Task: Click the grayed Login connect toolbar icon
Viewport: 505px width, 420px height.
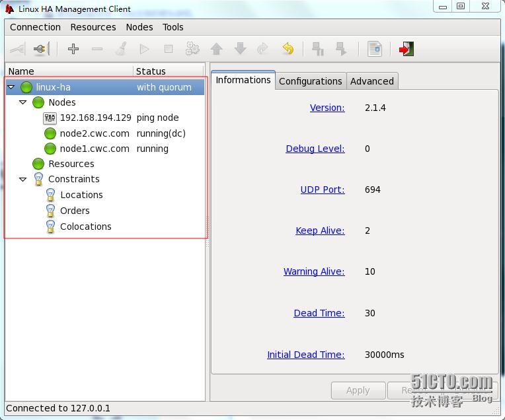Action: click(x=17, y=50)
